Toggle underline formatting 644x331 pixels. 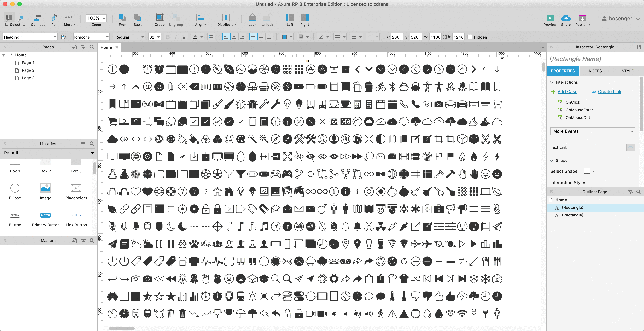pos(184,37)
